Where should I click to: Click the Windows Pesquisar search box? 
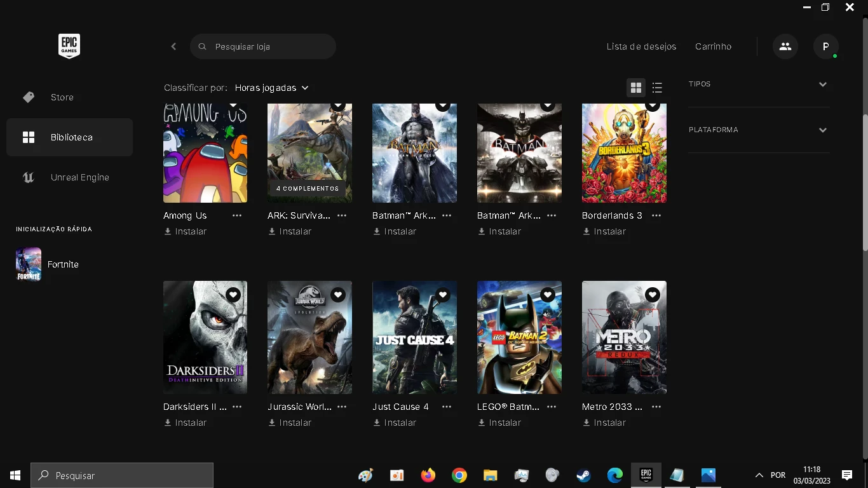(x=122, y=475)
